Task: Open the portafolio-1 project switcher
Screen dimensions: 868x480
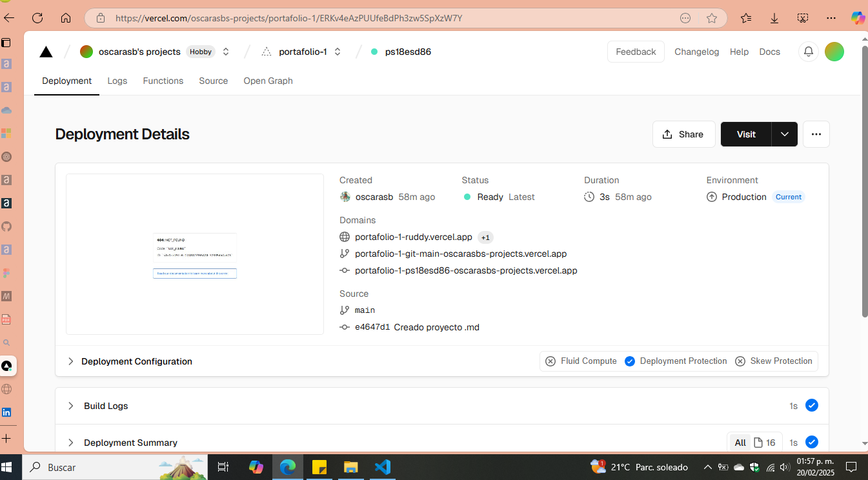Action: (338, 52)
